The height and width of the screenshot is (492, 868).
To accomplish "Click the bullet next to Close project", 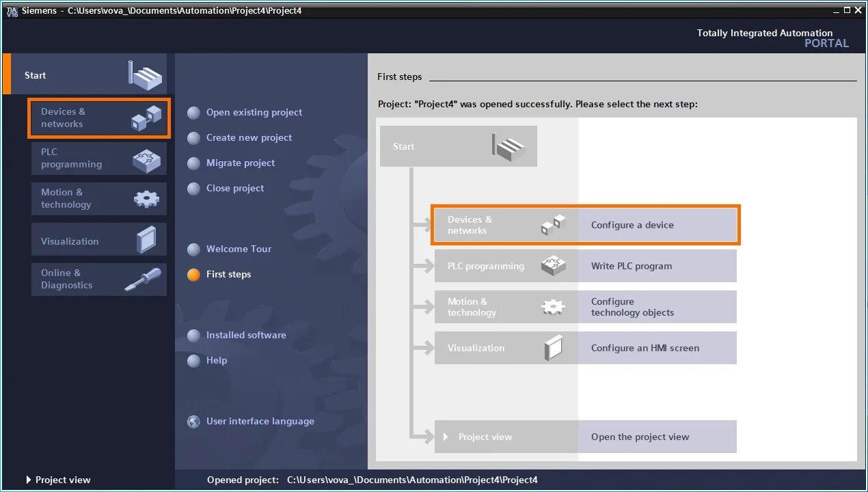I will pos(194,189).
